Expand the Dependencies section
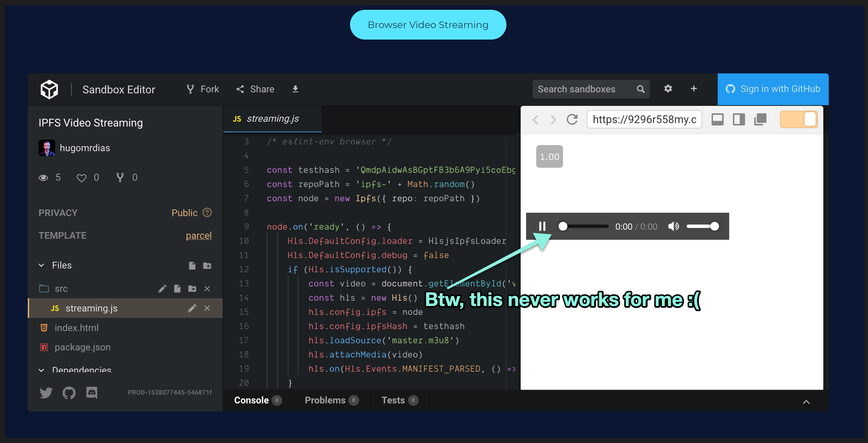The image size is (868, 443). pos(41,370)
